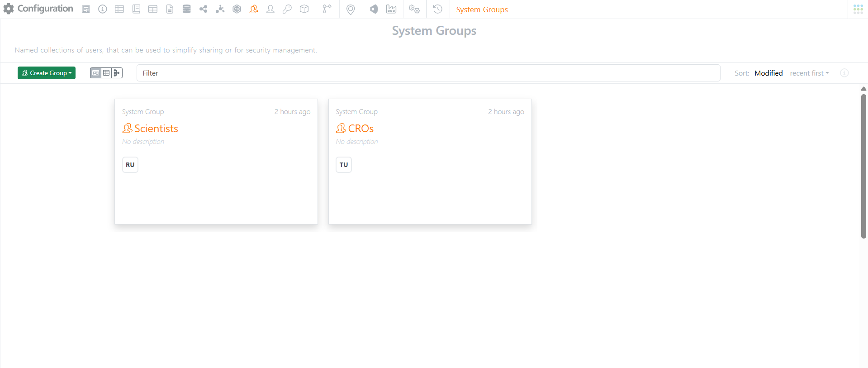Click the CROs group icon
Image resolution: width=868 pixels, height=368 pixels.
(x=341, y=129)
